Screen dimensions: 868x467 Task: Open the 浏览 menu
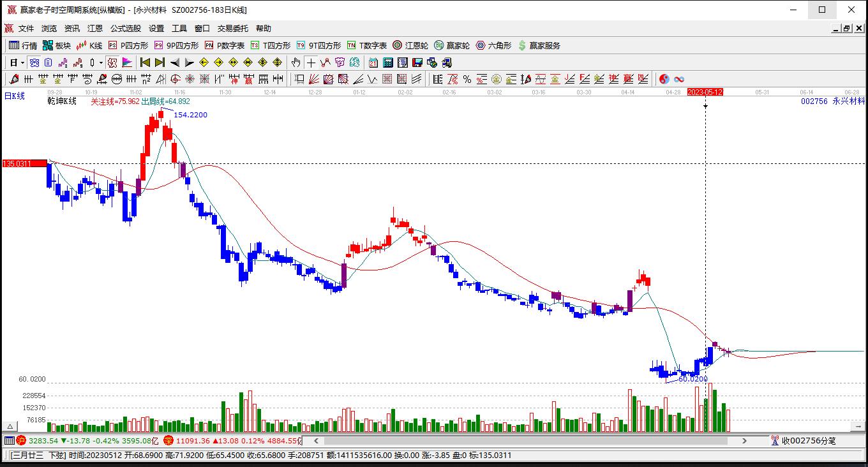(x=49, y=29)
